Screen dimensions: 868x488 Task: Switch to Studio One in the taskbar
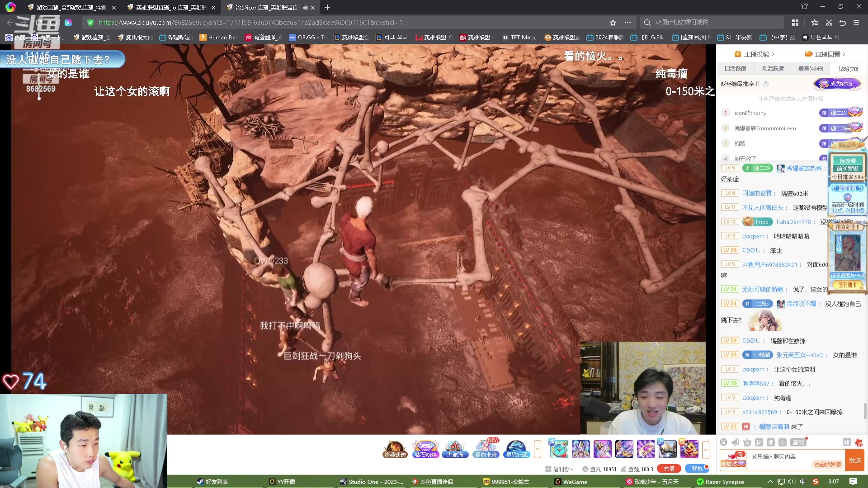(372, 482)
